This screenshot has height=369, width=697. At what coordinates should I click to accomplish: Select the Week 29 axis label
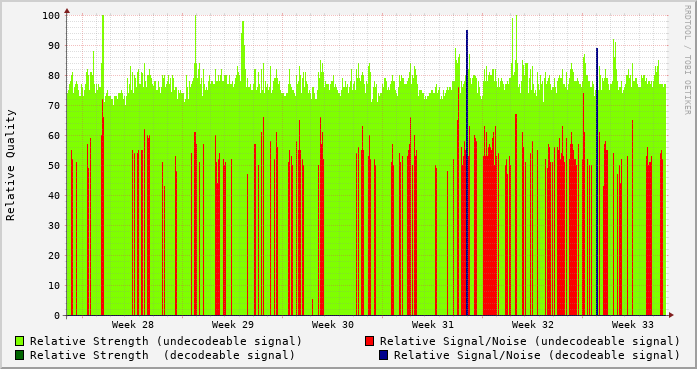(232, 325)
